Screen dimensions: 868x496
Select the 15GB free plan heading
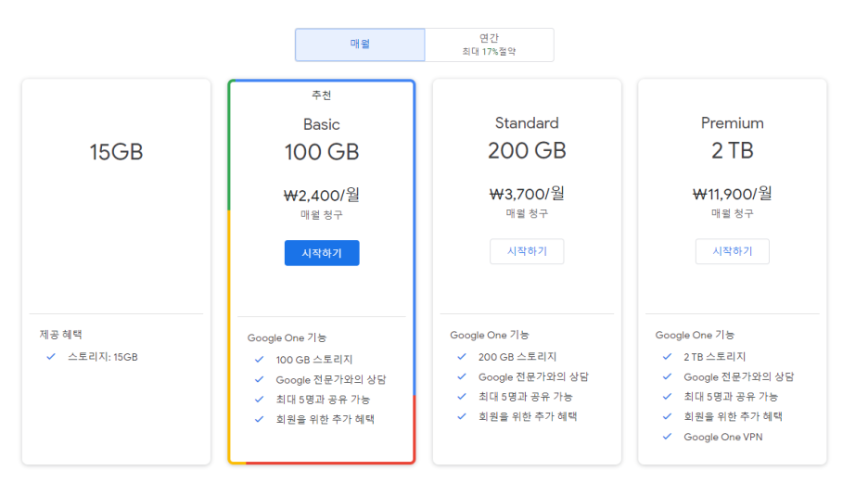click(116, 152)
